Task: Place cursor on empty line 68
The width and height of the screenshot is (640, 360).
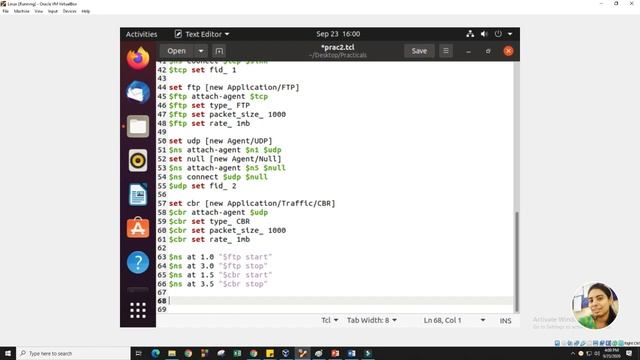Action: [x=340, y=301]
